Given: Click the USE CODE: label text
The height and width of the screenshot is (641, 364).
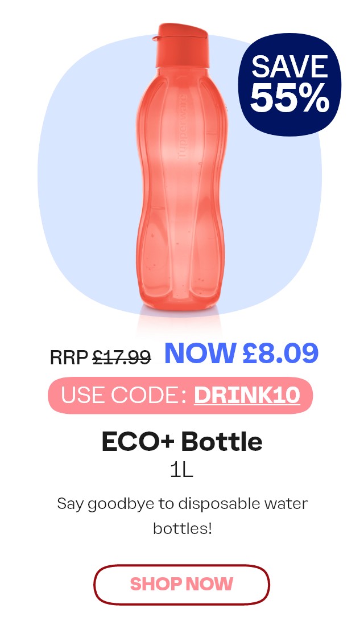Looking at the screenshot, I should 124,395.
